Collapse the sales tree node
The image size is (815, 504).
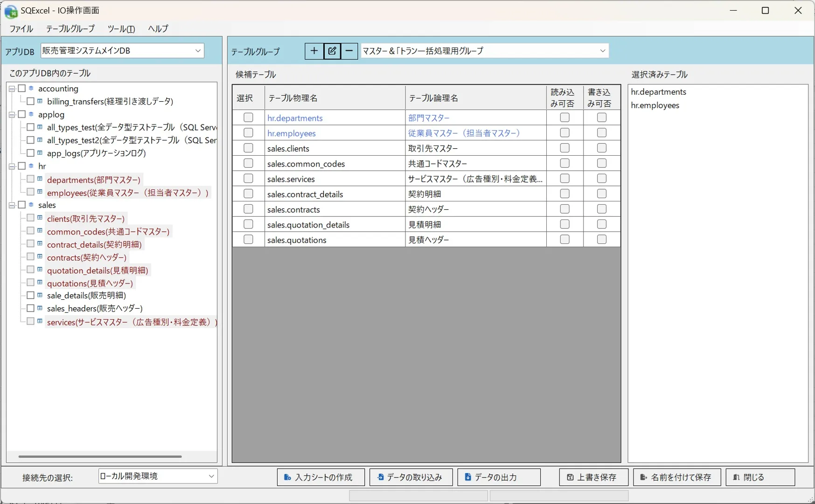12,205
